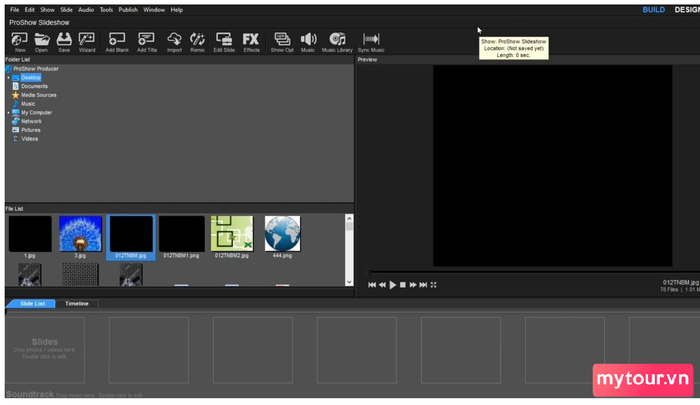Open the FX Effects panel
Image resolution: width=700 pixels, height=405 pixels.
click(x=251, y=42)
